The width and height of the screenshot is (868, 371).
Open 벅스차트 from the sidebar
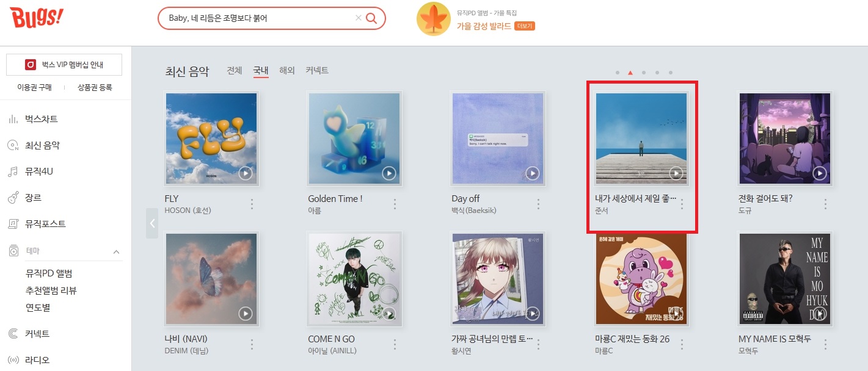pyautogui.click(x=42, y=119)
